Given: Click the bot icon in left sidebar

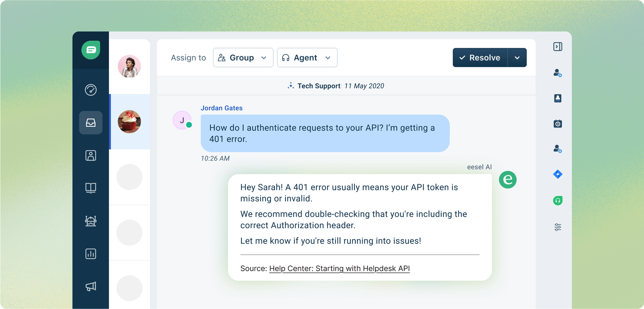Looking at the screenshot, I should tap(91, 221).
